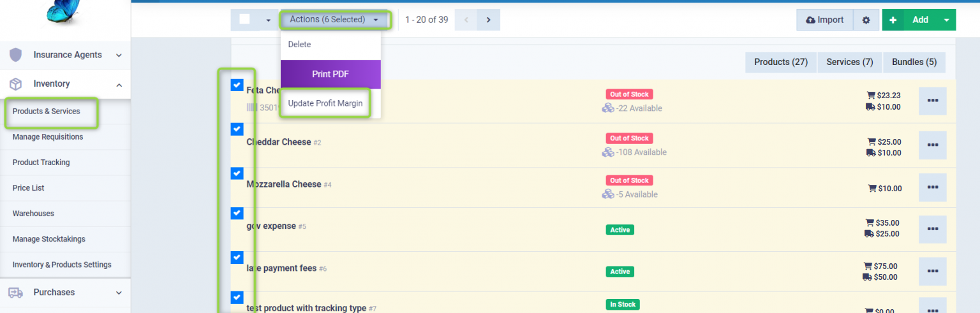Toggle the select-all checkbox in toolbar
The image size is (980, 313).
tap(244, 19)
